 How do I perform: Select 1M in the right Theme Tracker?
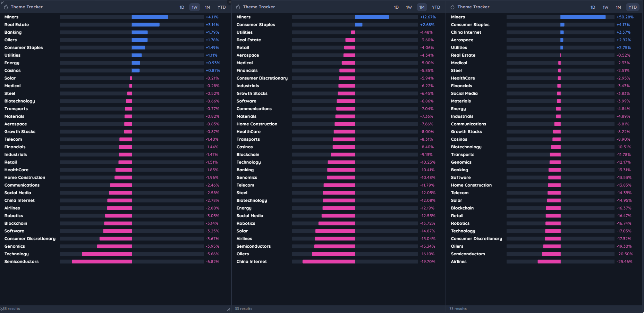point(618,7)
